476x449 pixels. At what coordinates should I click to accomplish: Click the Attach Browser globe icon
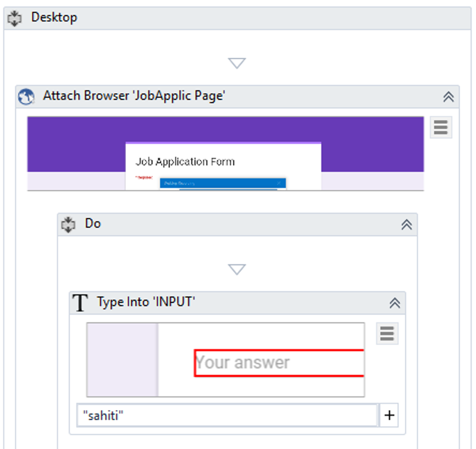click(24, 95)
